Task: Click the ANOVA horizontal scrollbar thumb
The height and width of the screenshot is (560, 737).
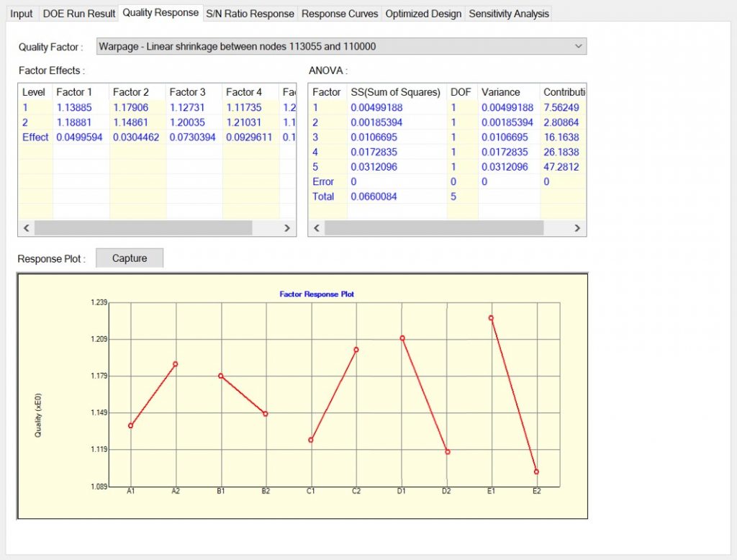Action: 433,227
